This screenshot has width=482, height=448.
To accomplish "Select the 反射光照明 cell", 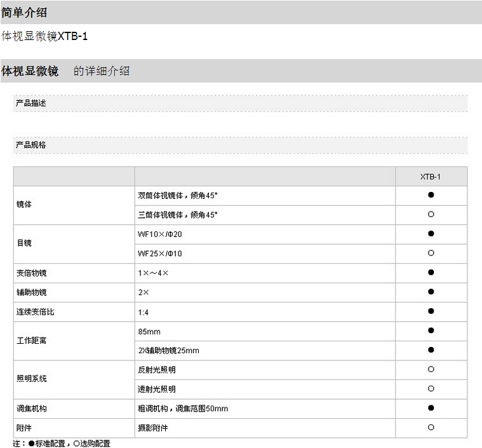I will (265, 370).
